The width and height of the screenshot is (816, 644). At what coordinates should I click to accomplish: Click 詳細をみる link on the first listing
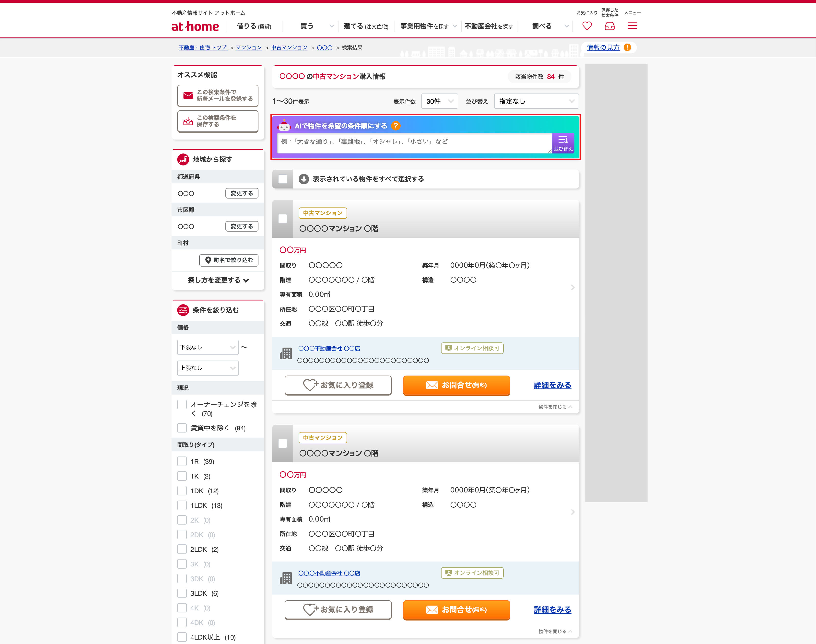tap(552, 385)
